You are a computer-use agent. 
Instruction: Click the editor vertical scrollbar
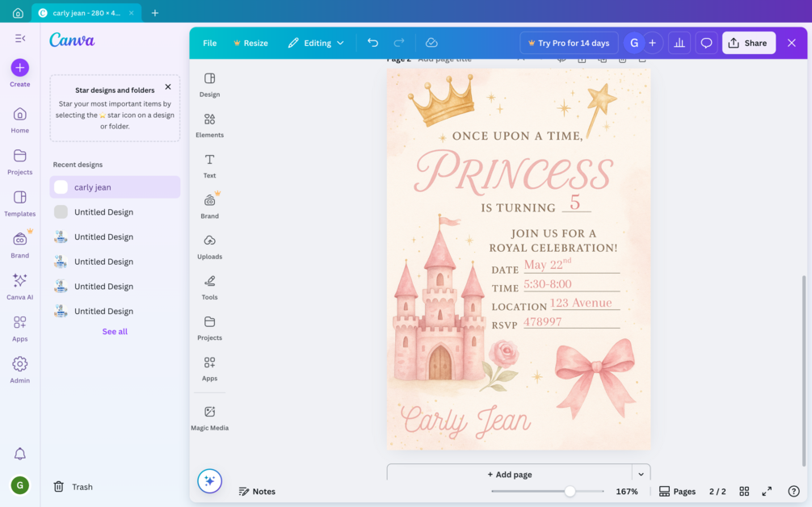pyautogui.click(x=804, y=371)
